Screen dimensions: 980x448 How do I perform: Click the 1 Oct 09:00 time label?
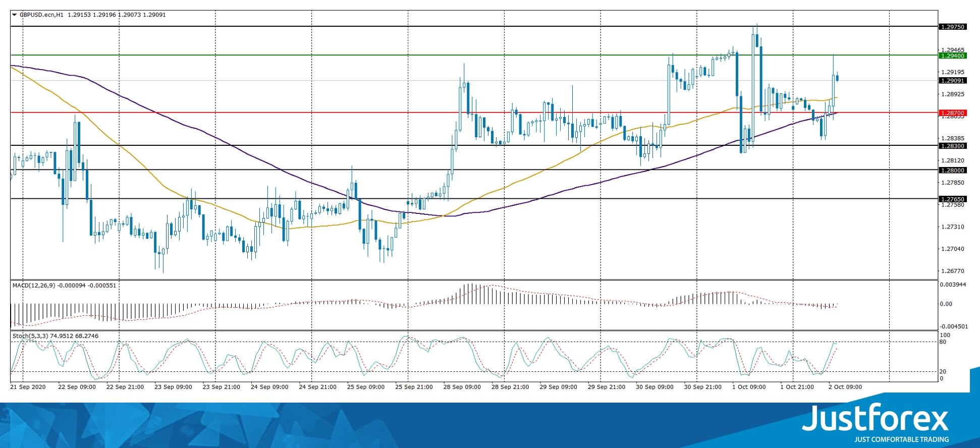[x=749, y=387]
